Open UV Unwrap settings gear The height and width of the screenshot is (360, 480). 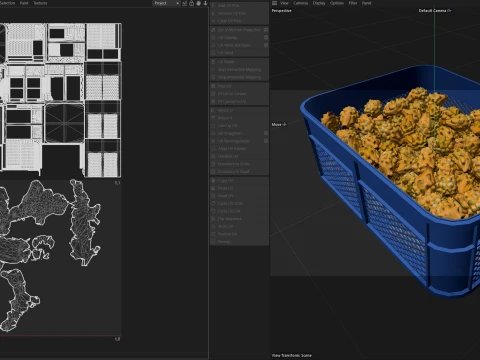[266, 37]
